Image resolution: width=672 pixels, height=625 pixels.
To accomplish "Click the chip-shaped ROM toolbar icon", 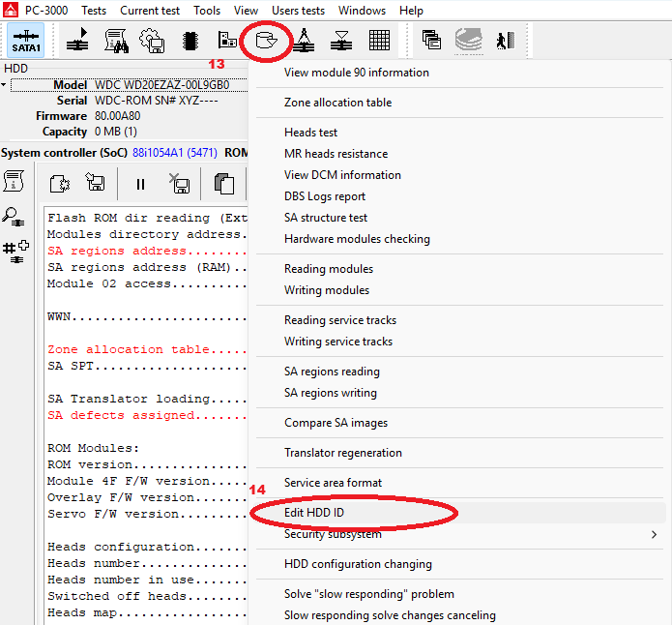I will tap(190, 41).
